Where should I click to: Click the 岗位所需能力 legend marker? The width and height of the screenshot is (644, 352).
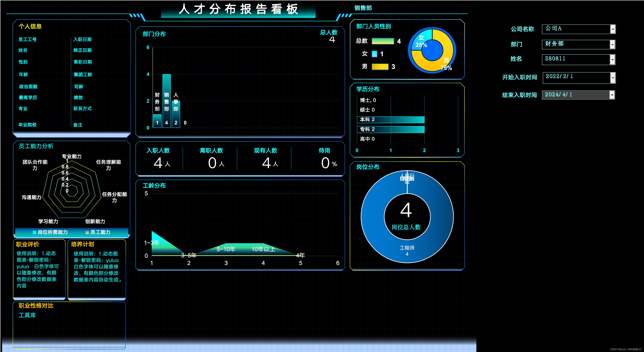34,232
